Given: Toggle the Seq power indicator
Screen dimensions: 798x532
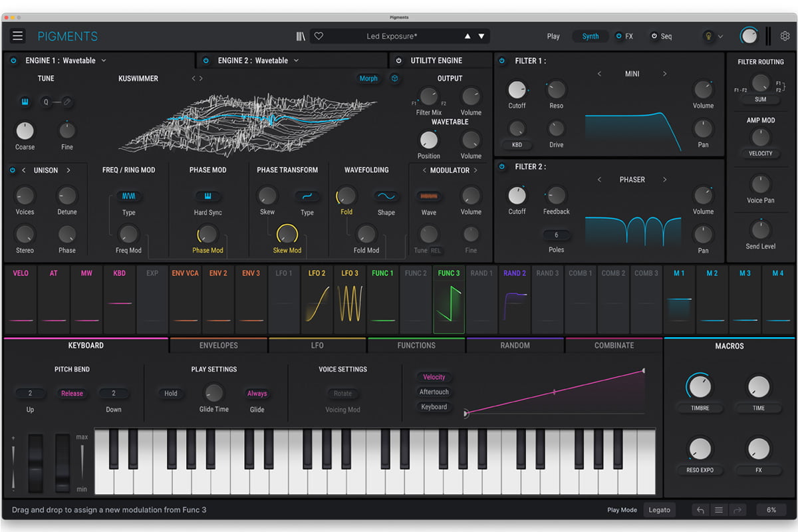Looking at the screenshot, I should [654, 36].
